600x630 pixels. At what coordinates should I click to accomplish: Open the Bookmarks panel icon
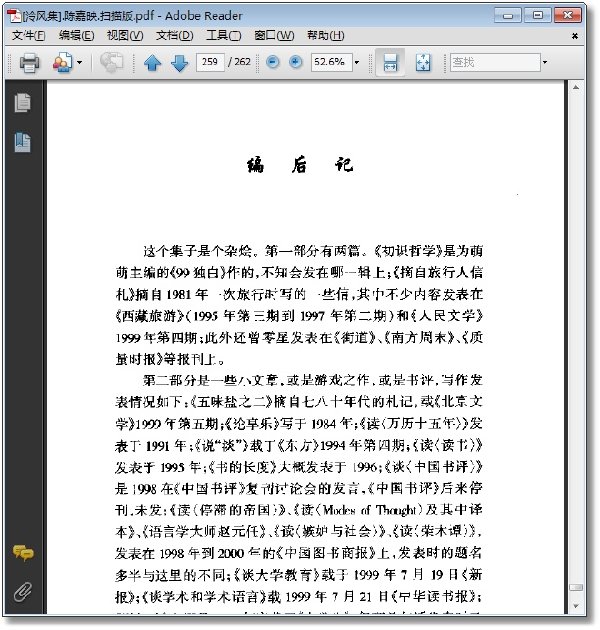[x=22, y=143]
